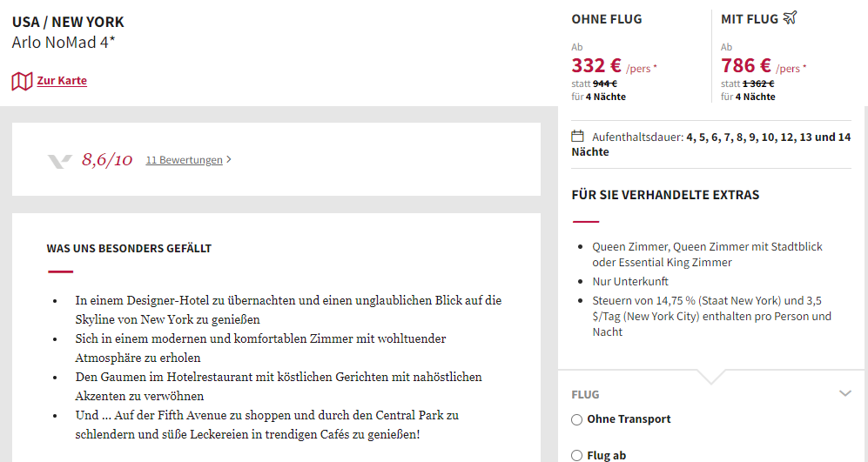This screenshot has height=462, width=868.
Task: Click the Was uns besonders gefällt heading
Action: 129,249
